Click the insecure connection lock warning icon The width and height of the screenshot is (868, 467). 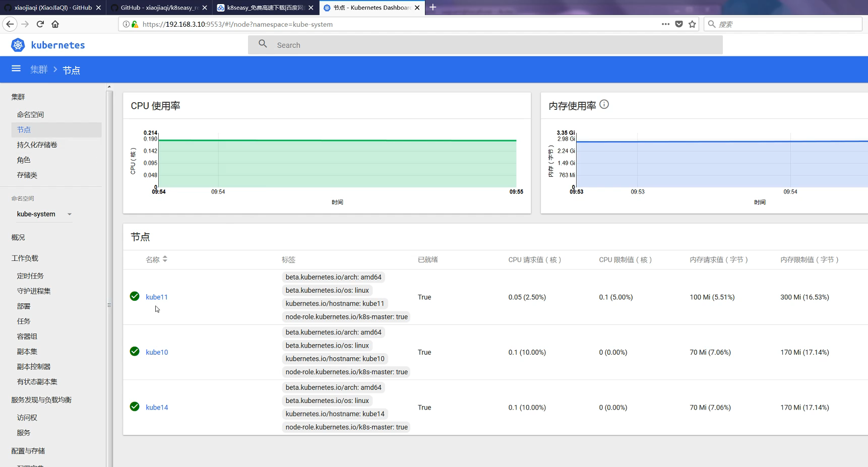pyautogui.click(x=135, y=24)
